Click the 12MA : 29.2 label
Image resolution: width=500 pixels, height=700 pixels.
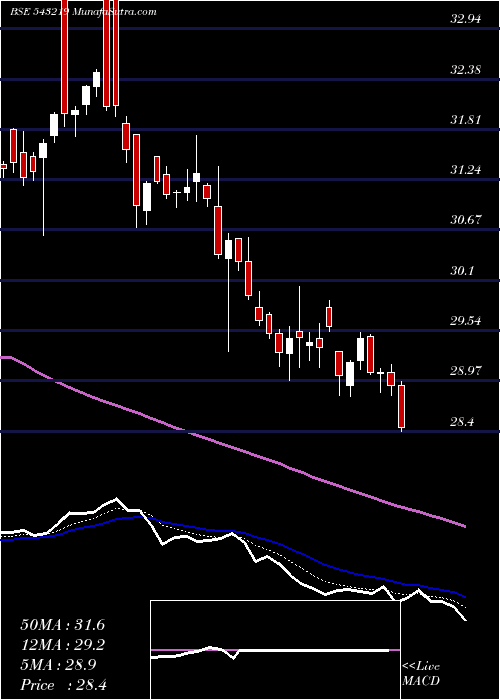(62, 645)
